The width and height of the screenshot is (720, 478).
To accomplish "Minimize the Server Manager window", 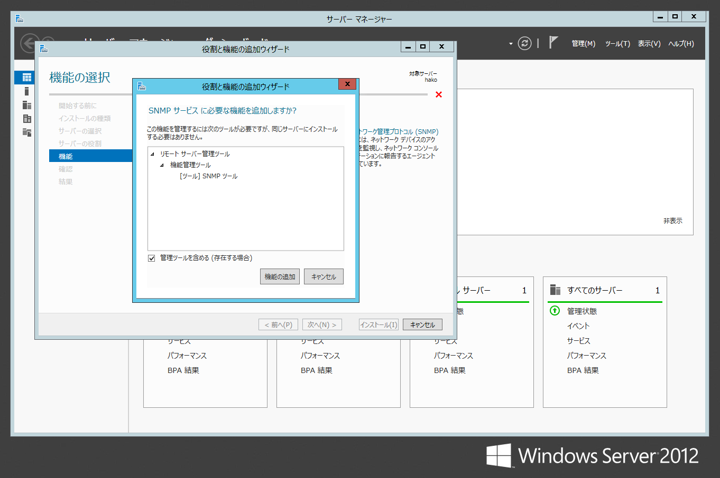I will coord(660,17).
